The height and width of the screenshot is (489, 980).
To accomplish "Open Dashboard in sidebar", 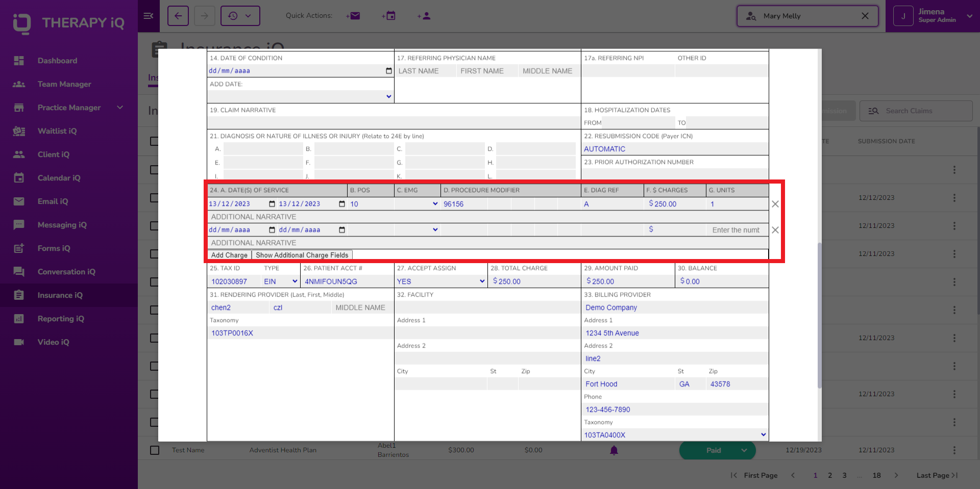I will point(57,61).
